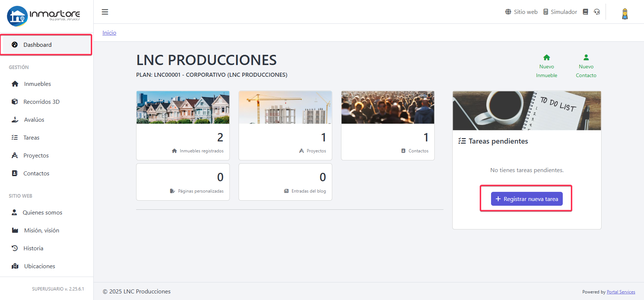Viewport: 644px width, 300px height.
Task: Open Dashboard in the sidebar
Action: click(46, 45)
